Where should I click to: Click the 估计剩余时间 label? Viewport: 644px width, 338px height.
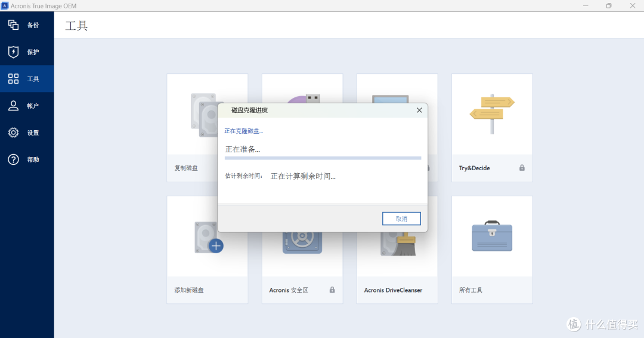[x=243, y=176]
